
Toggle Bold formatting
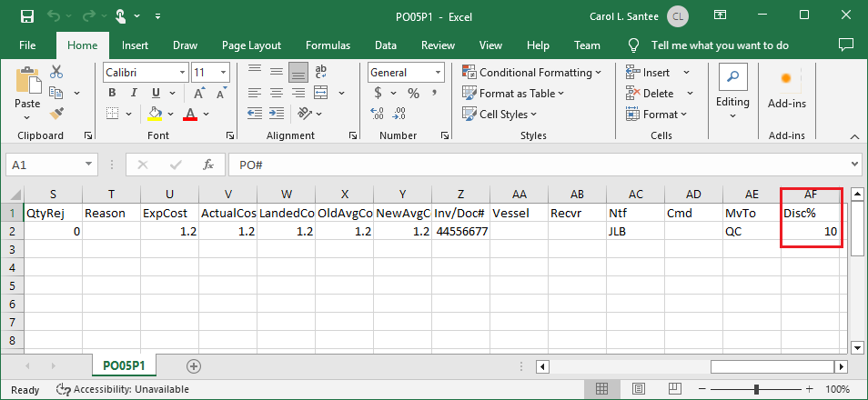(112, 93)
